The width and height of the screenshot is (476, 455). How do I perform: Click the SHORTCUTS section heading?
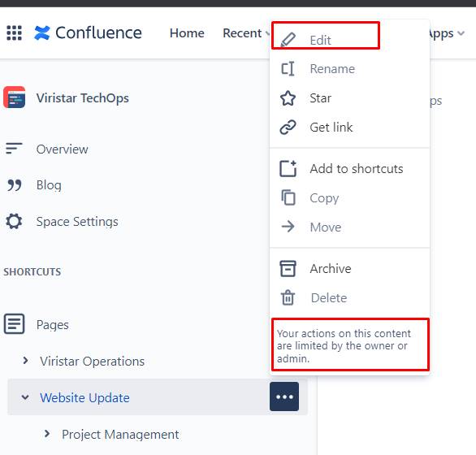tap(32, 271)
